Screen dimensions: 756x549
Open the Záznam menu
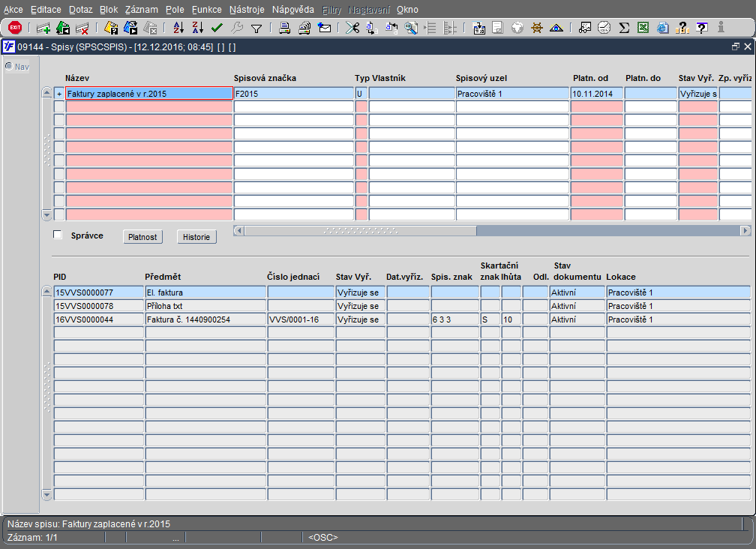pos(141,10)
